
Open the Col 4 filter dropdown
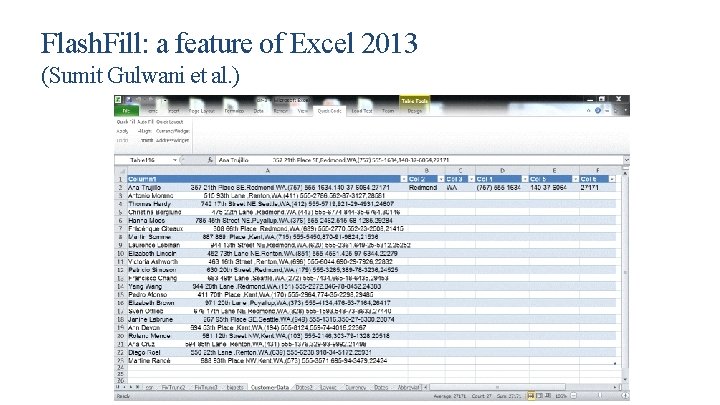(524, 179)
